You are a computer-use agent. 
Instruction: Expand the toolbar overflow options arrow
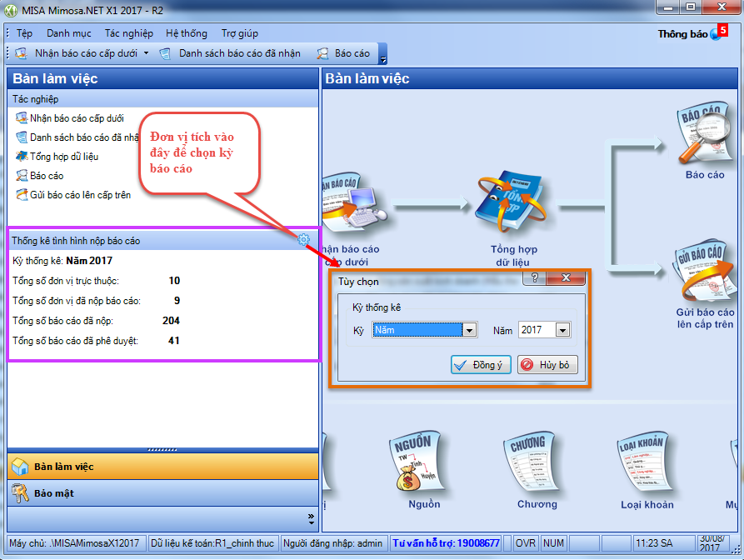(x=383, y=53)
